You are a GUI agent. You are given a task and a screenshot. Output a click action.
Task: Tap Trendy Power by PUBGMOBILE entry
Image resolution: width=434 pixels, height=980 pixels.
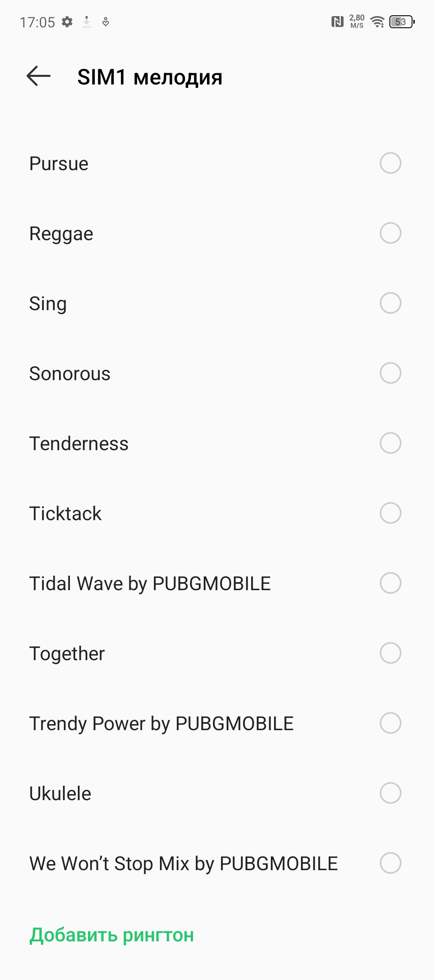click(162, 723)
